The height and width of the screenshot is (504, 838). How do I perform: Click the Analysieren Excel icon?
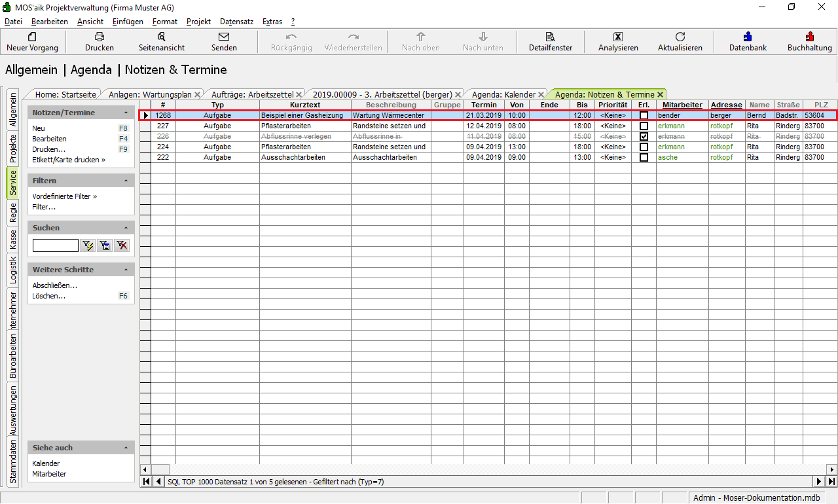click(617, 37)
